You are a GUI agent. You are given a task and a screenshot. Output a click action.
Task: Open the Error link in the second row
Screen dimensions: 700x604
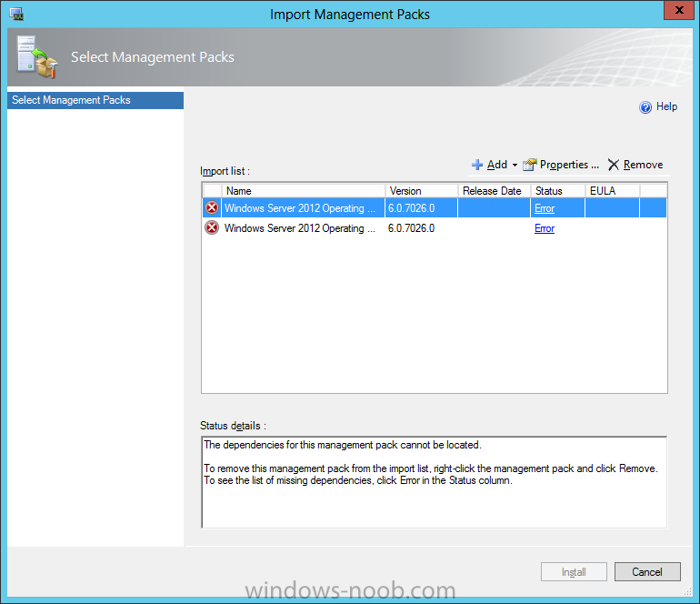545,228
